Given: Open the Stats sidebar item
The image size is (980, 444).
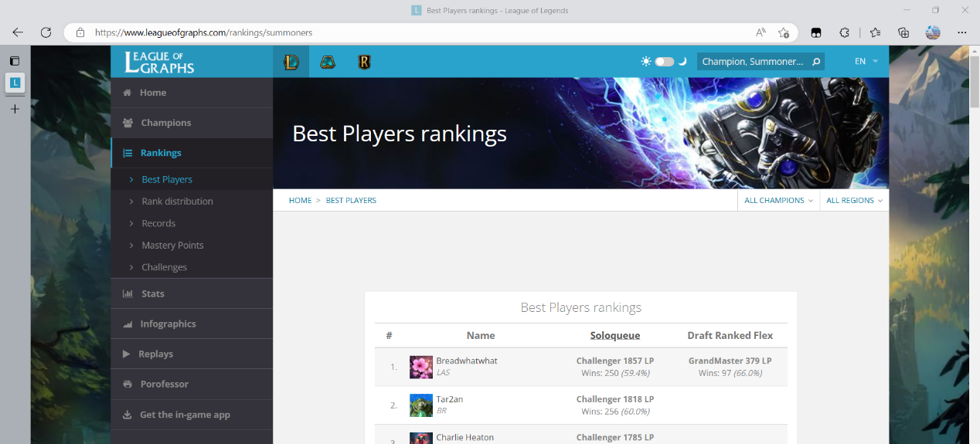Looking at the screenshot, I should pos(192,293).
